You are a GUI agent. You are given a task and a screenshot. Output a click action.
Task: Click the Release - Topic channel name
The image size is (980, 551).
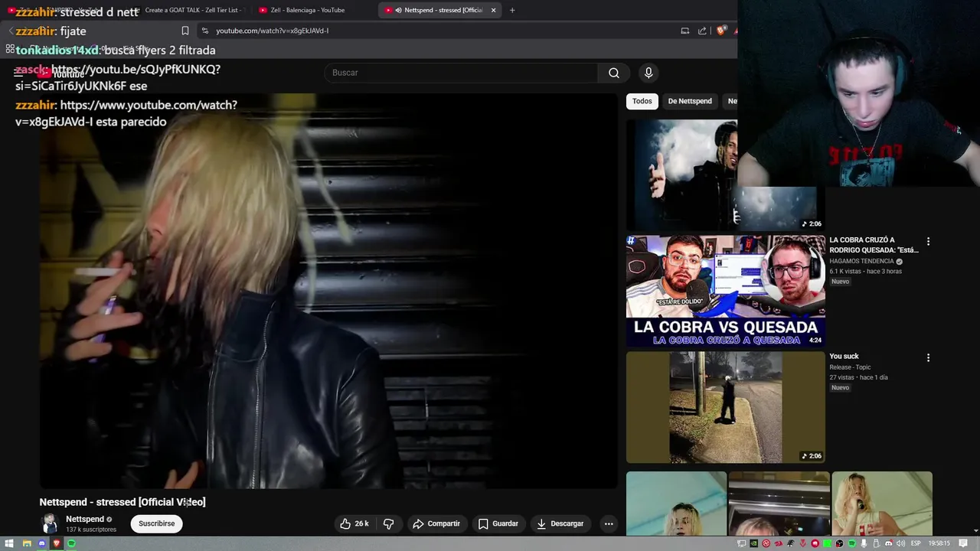point(850,367)
